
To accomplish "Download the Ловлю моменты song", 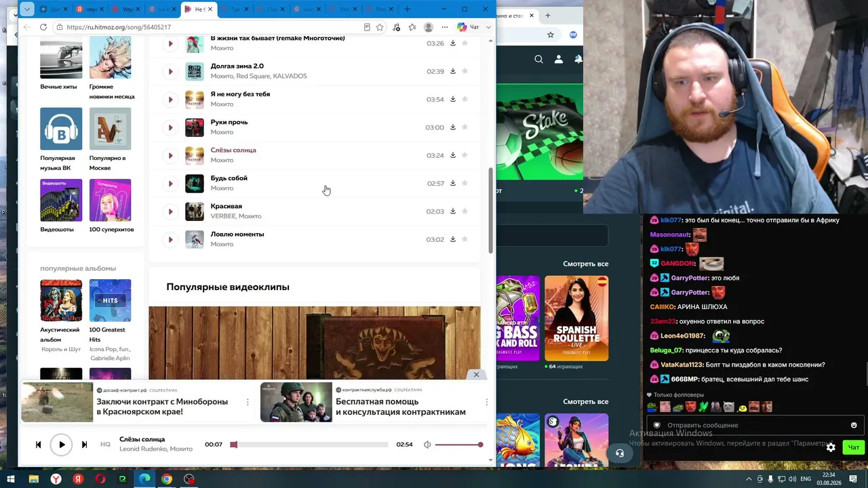I will tap(453, 239).
